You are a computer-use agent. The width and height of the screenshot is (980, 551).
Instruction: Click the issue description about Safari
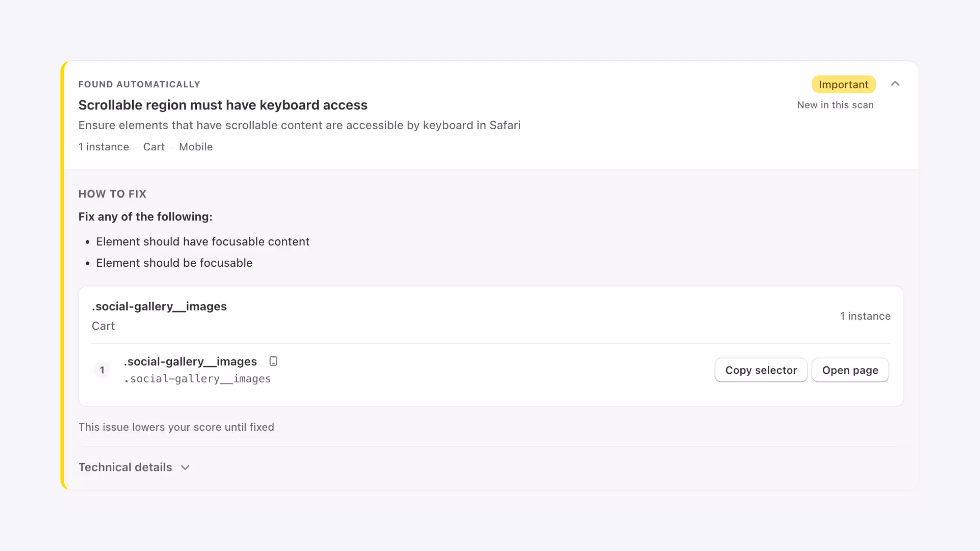pyautogui.click(x=299, y=125)
